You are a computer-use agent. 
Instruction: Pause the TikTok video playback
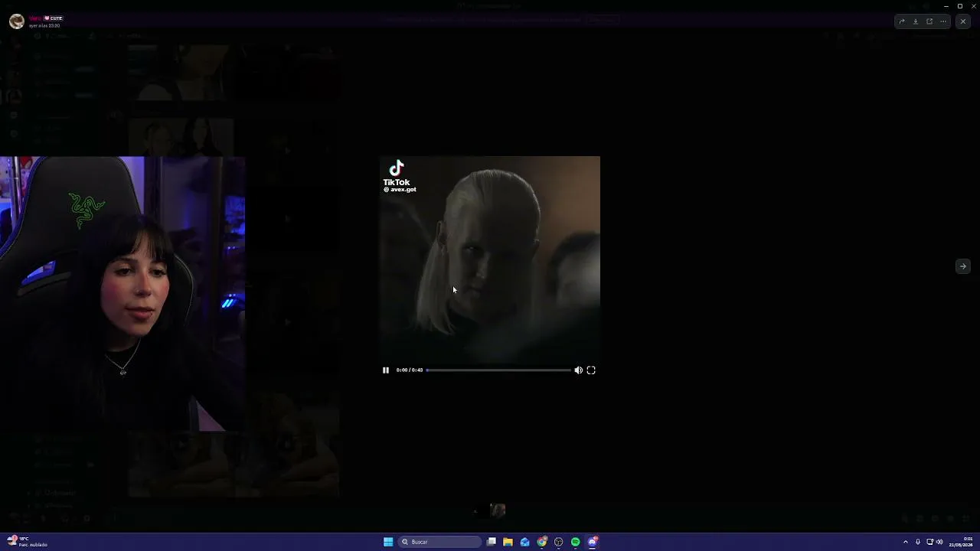pyautogui.click(x=386, y=370)
